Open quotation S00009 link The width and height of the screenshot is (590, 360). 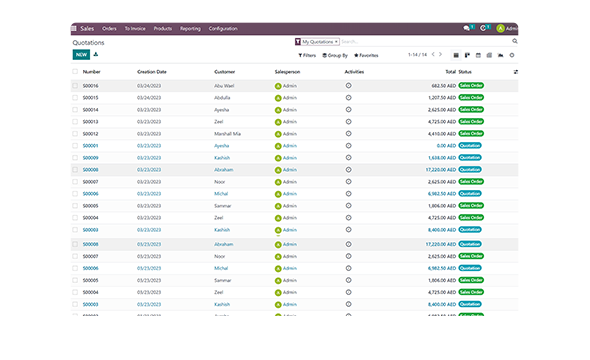tap(90, 158)
